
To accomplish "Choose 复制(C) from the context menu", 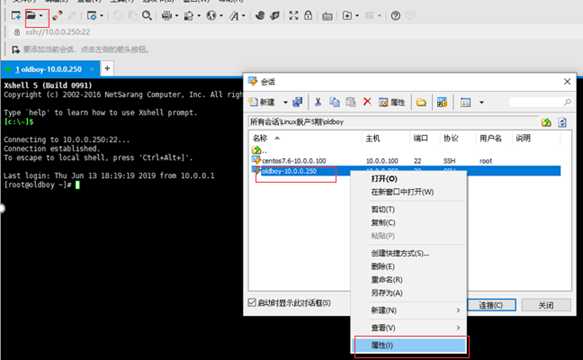I will point(409,222).
